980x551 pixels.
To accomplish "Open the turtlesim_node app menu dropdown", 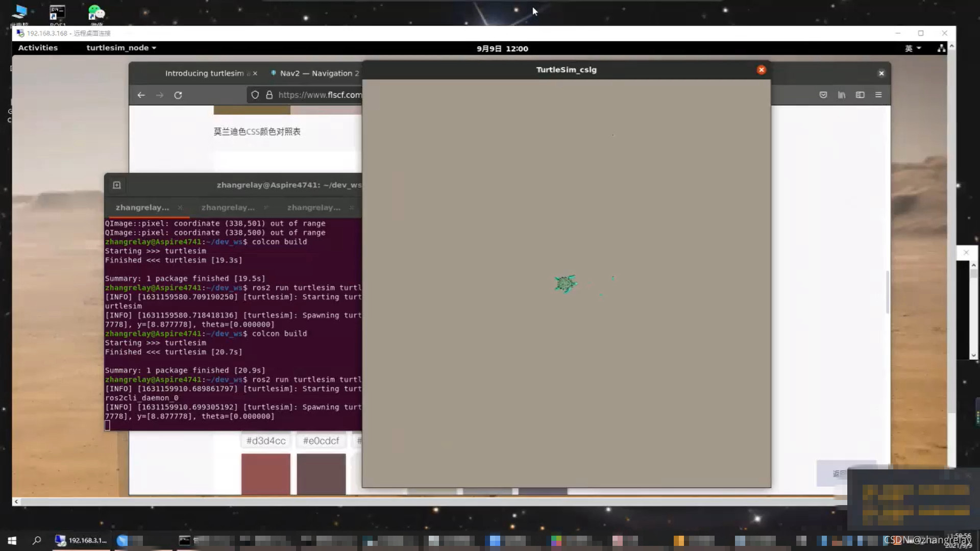I will [x=121, y=48].
